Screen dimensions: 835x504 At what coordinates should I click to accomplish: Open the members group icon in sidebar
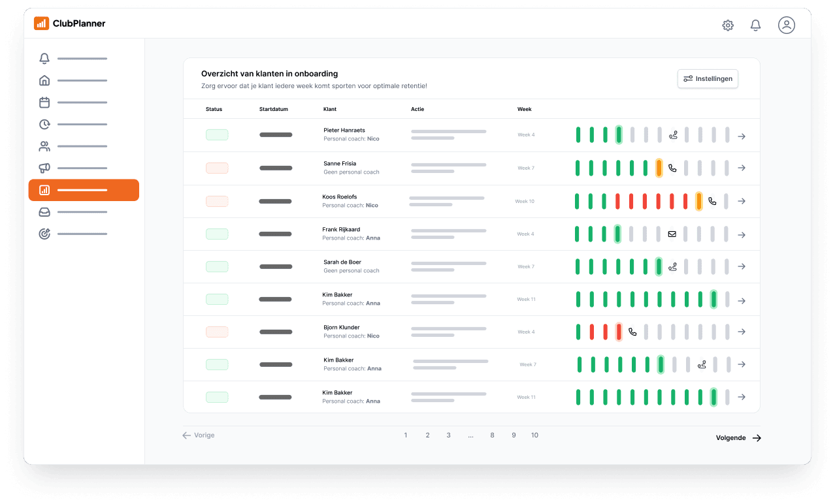coord(44,146)
